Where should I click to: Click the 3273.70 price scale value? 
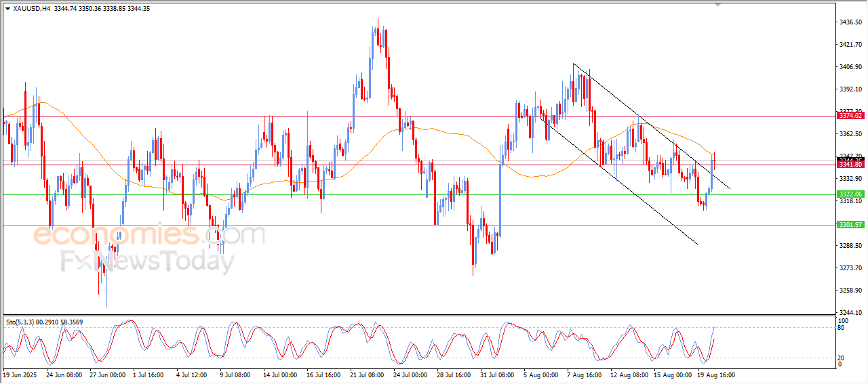click(x=850, y=268)
